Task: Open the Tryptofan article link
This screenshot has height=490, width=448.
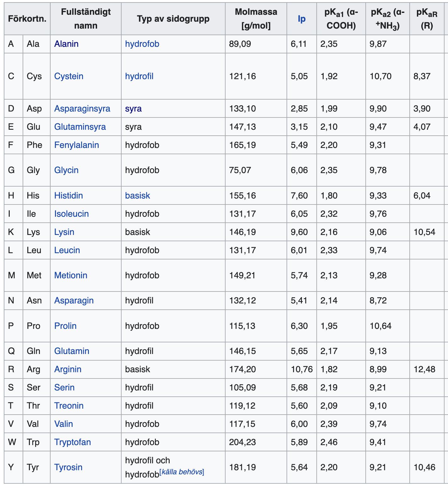Action: [72, 442]
